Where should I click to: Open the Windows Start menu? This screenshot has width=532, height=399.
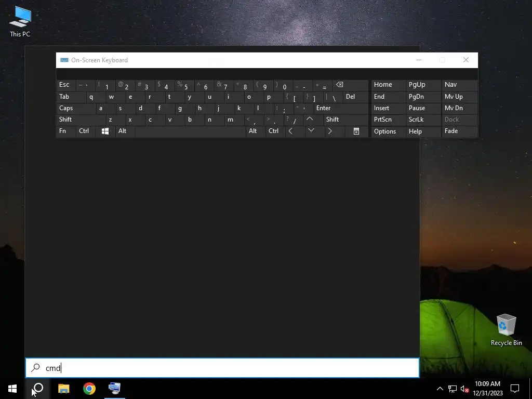(12, 389)
